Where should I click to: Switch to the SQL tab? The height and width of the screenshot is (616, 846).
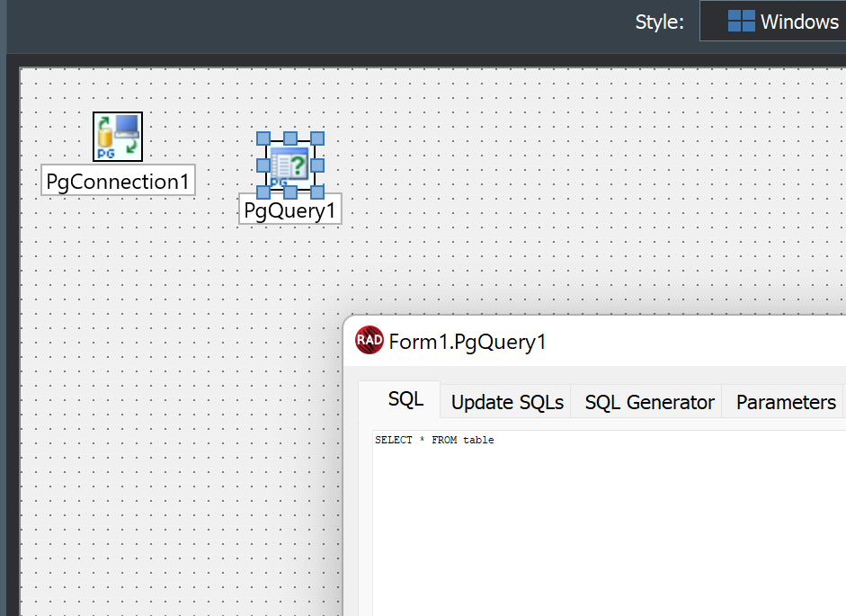[x=405, y=400]
